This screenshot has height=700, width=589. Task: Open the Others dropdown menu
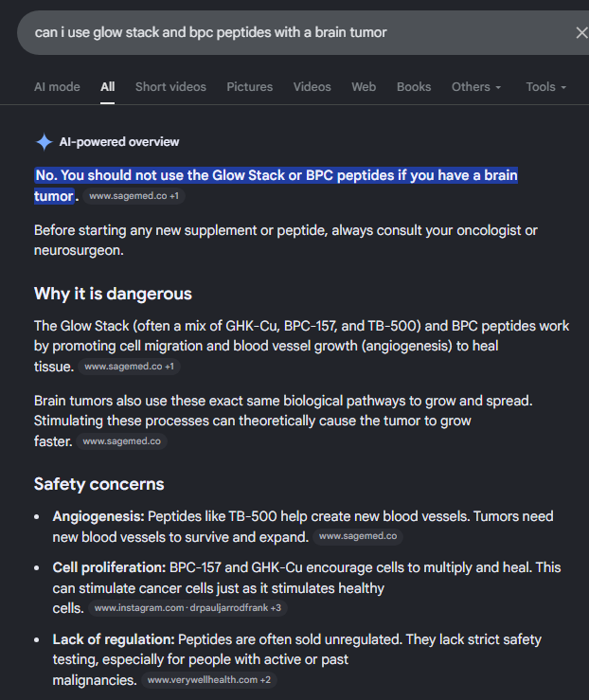pyautogui.click(x=476, y=86)
